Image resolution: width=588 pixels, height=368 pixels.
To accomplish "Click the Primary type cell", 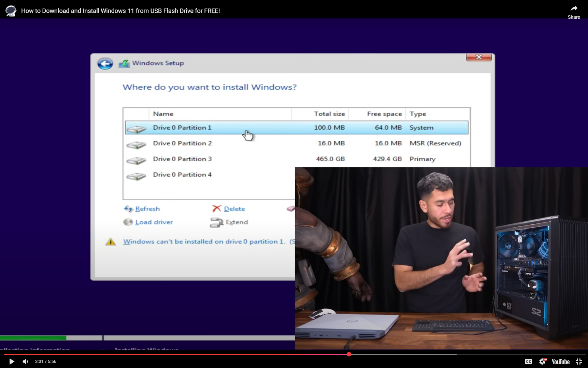I will [x=422, y=159].
